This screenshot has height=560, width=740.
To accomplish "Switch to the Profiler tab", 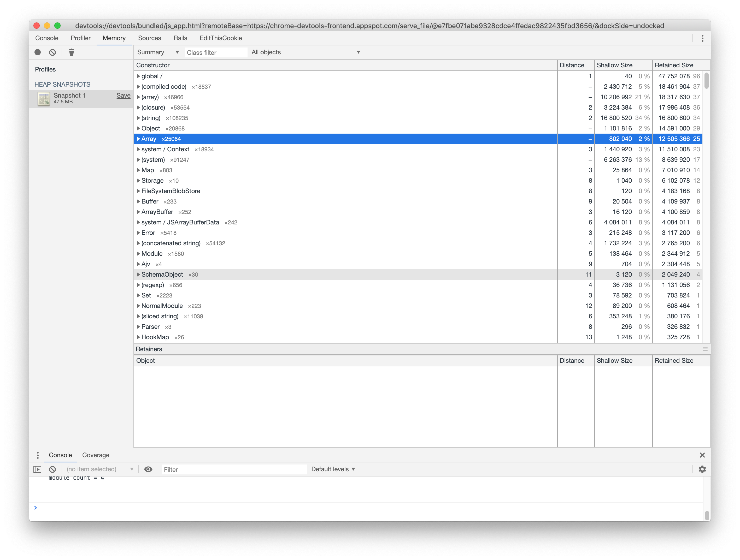I will (x=81, y=38).
